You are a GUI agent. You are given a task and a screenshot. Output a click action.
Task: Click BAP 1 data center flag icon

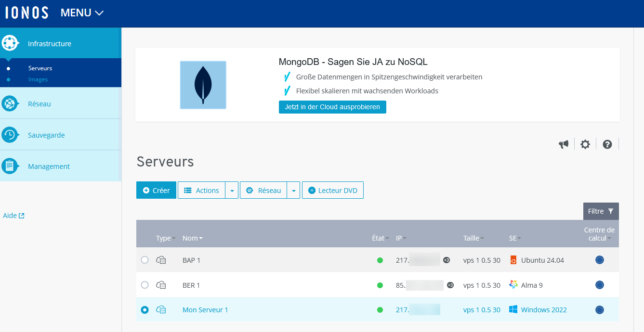[600, 260]
